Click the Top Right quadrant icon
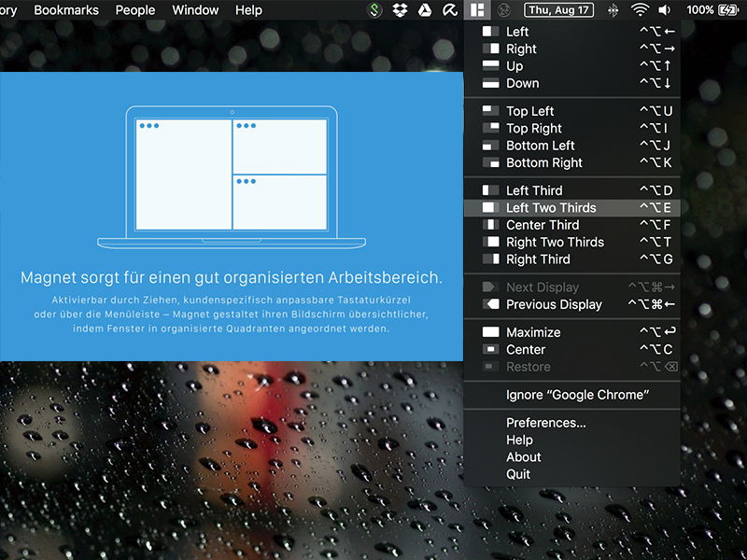 [x=490, y=128]
